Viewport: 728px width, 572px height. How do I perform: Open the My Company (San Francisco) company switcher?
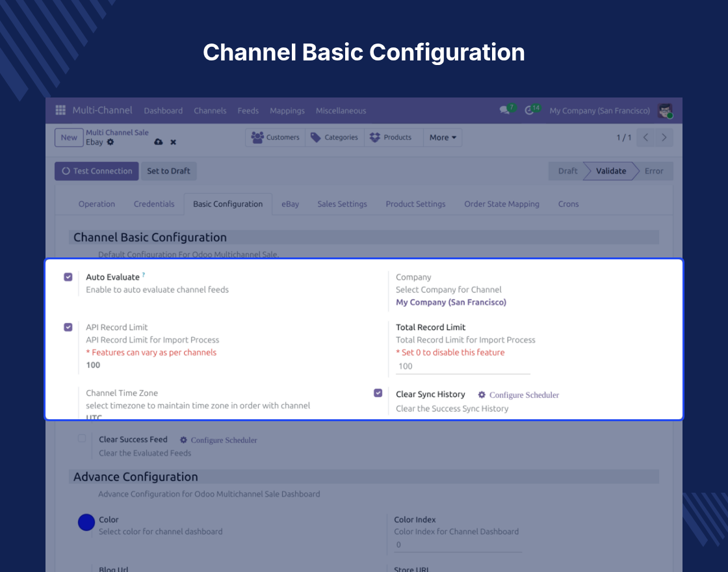tap(599, 110)
